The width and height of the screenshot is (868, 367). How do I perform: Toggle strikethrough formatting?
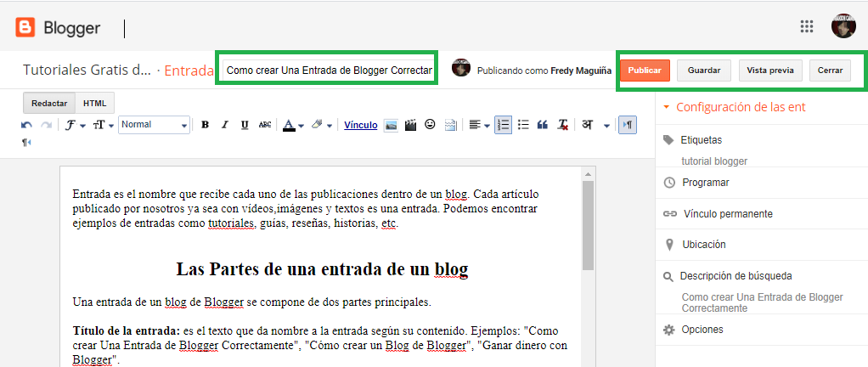[265, 125]
